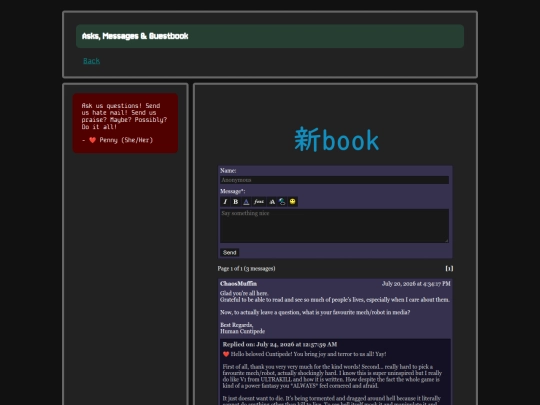The width and height of the screenshot is (540, 405).
Task: Insert a link with the globe icon
Action: [282, 202]
